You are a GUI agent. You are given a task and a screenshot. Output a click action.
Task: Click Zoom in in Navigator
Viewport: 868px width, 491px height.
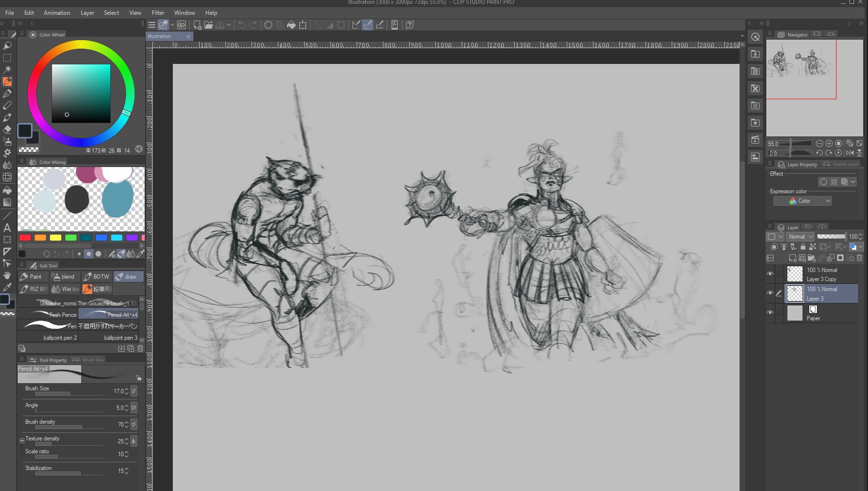click(x=829, y=144)
